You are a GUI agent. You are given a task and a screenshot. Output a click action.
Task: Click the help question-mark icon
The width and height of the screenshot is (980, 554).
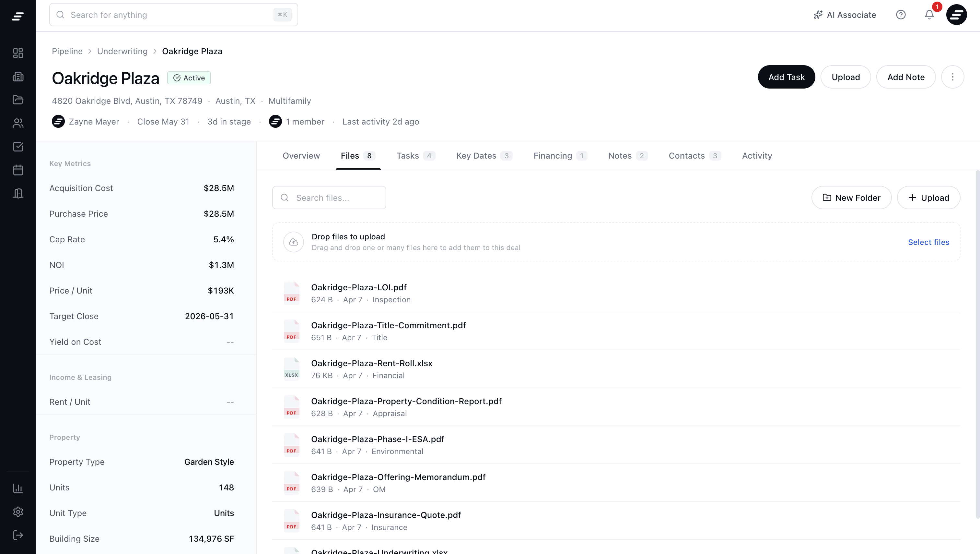point(901,15)
